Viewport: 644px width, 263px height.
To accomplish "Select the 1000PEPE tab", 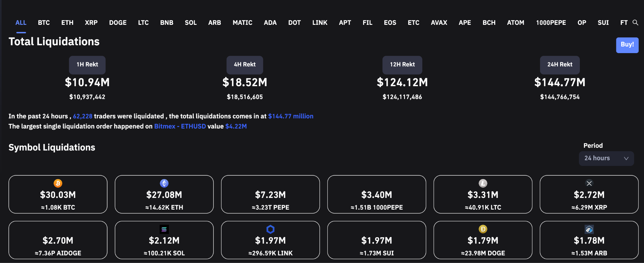I will [x=551, y=23].
